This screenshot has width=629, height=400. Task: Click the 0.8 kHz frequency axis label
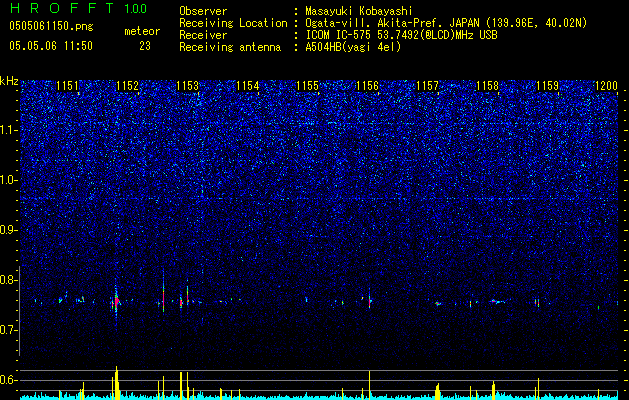[x=8, y=280]
